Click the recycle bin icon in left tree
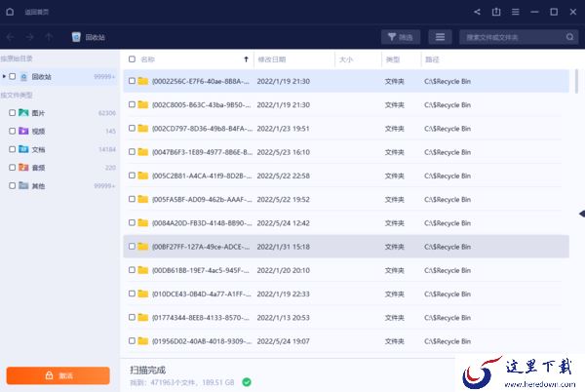585x392 pixels. (x=23, y=77)
